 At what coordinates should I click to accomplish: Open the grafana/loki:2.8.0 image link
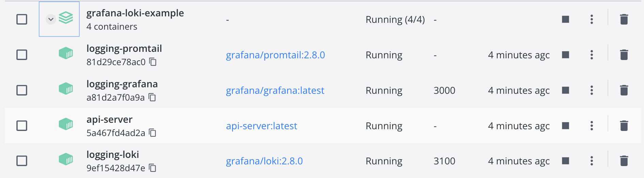(264, 161)
